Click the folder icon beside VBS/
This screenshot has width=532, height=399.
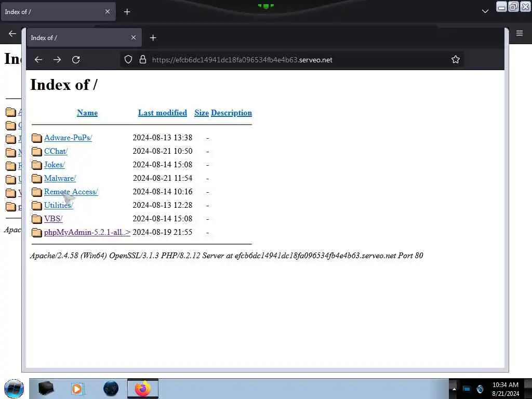click(x=37, y=219)
